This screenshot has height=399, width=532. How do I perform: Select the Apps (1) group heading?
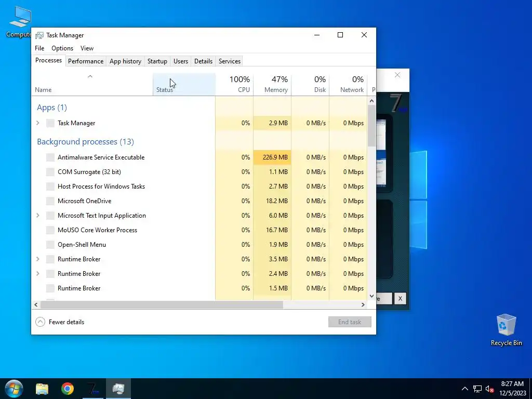tap(52, 108)
